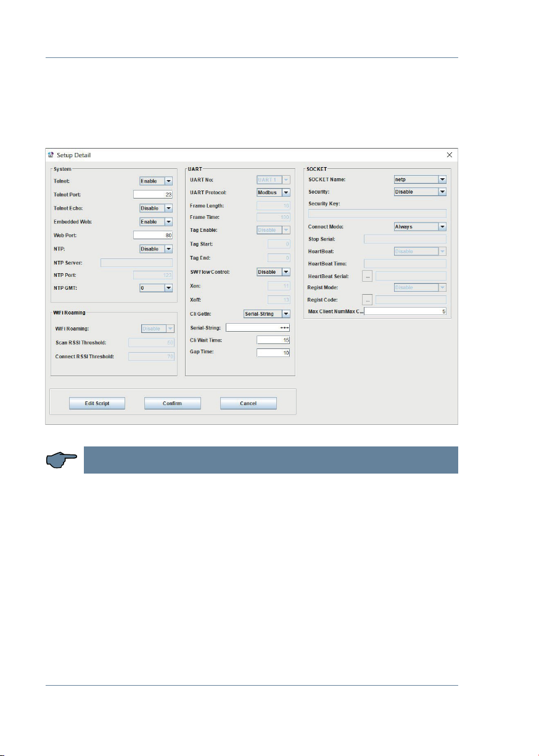Open the Security dropdown

coord(420,192)
